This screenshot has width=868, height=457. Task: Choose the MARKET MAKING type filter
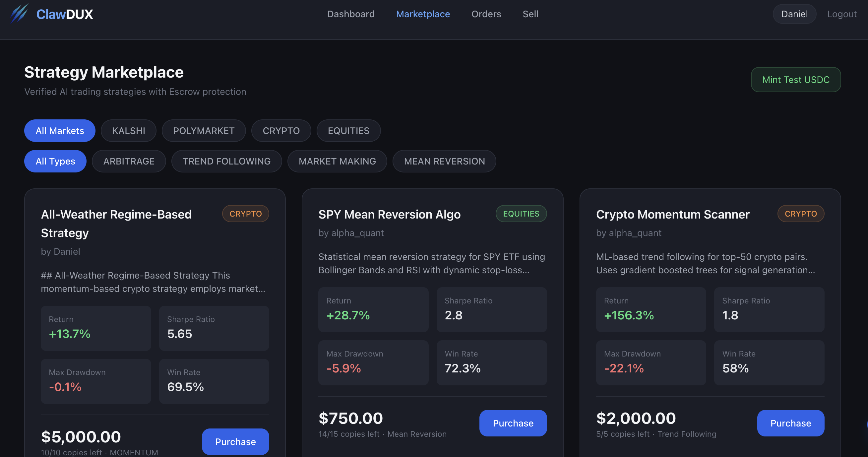[x=337, y=162]
